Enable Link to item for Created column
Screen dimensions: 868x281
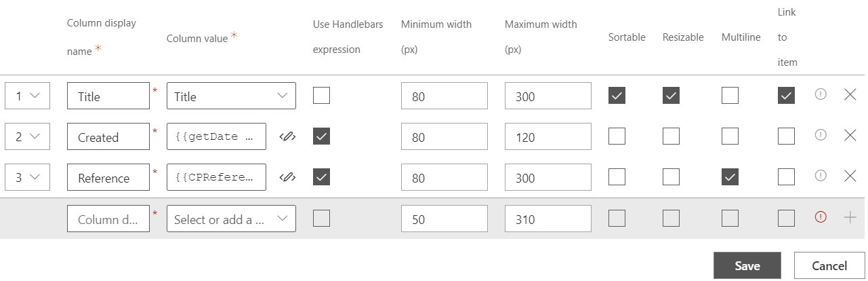tap(786, 136)
